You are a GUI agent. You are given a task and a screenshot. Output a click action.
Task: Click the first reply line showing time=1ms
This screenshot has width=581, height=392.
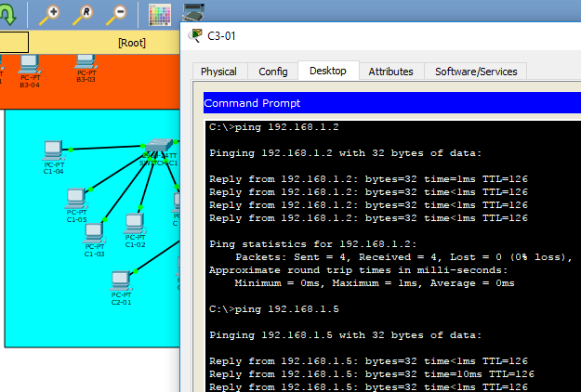(x=368, y=179)
